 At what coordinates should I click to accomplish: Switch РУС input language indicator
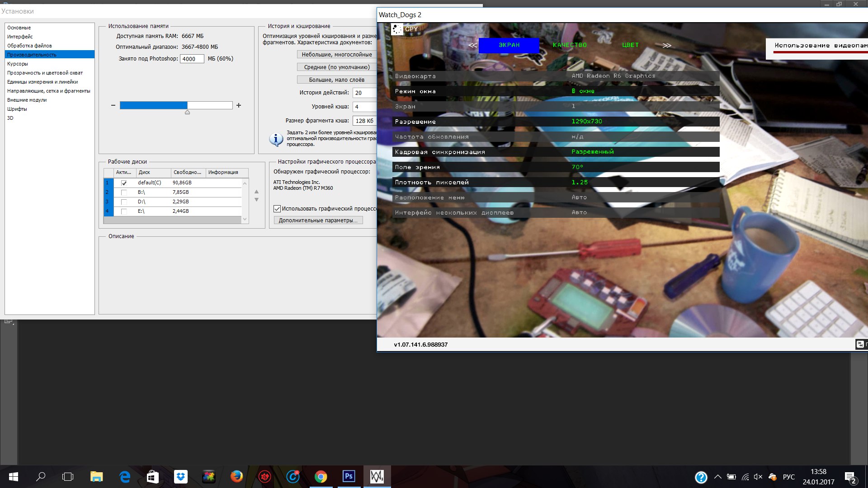[789, 477]
